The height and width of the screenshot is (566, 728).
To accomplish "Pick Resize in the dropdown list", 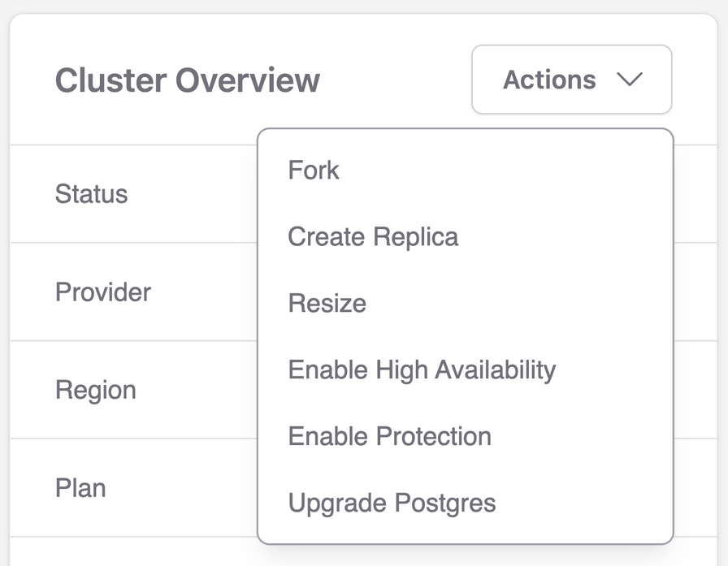I will (x=327, y=303).
